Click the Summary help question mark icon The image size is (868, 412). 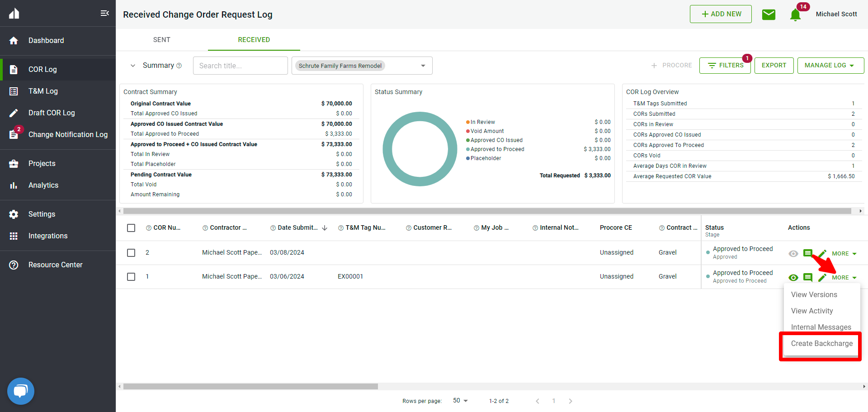click(x=179, y=66)
